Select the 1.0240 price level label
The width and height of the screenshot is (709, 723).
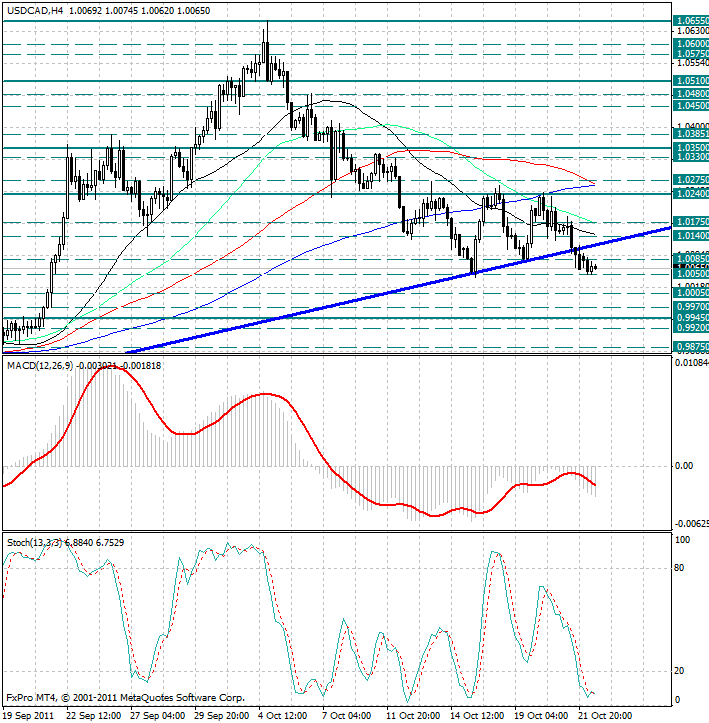click(691, 194)
